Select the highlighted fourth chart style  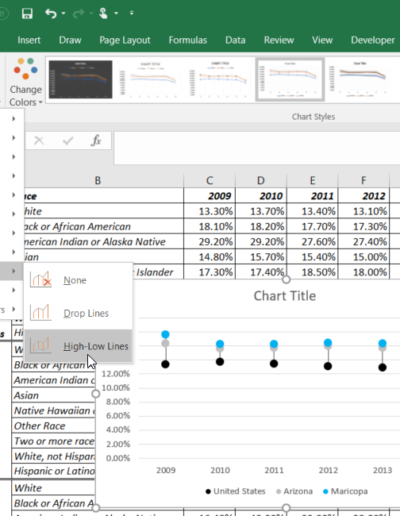pos(290,79)
